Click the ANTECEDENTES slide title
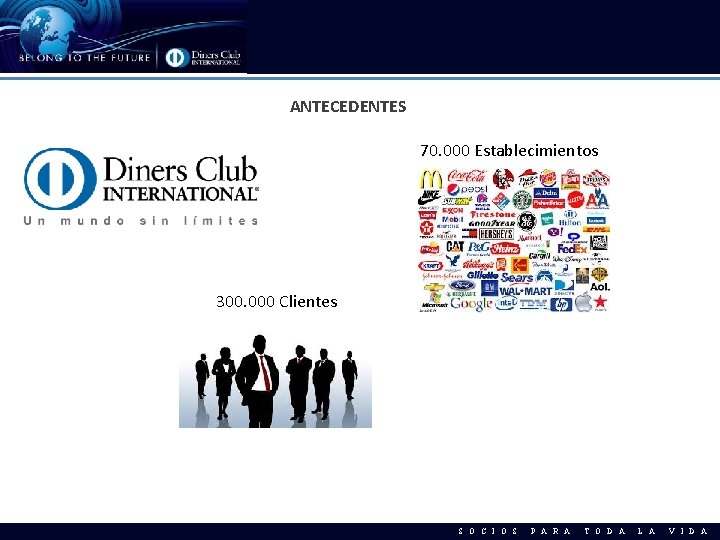This screenshot has height=540, width=720. pos(348,107)
